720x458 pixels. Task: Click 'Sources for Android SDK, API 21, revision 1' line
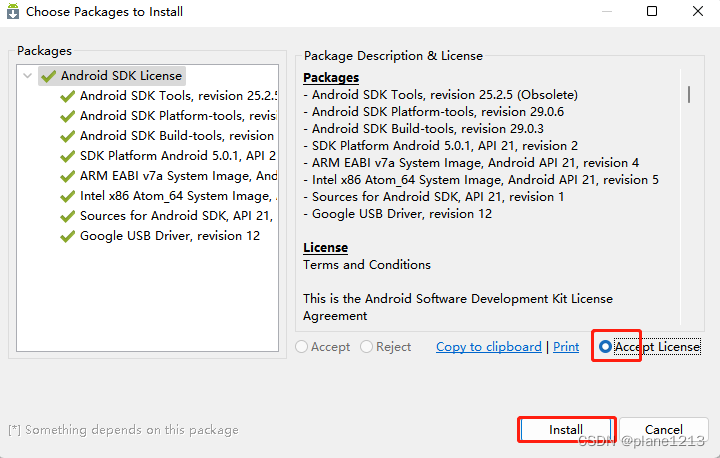433,197
